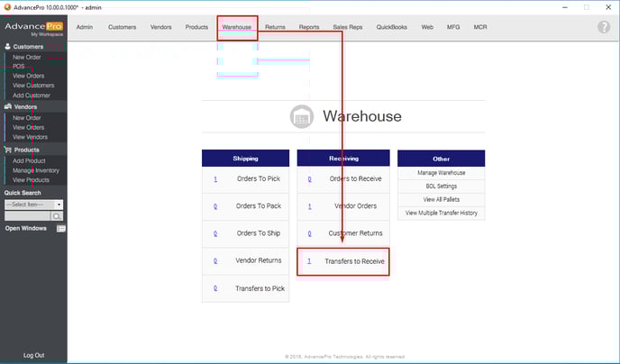
Task: Open the QuickBooks menu tab
Action: pos(392,27)
